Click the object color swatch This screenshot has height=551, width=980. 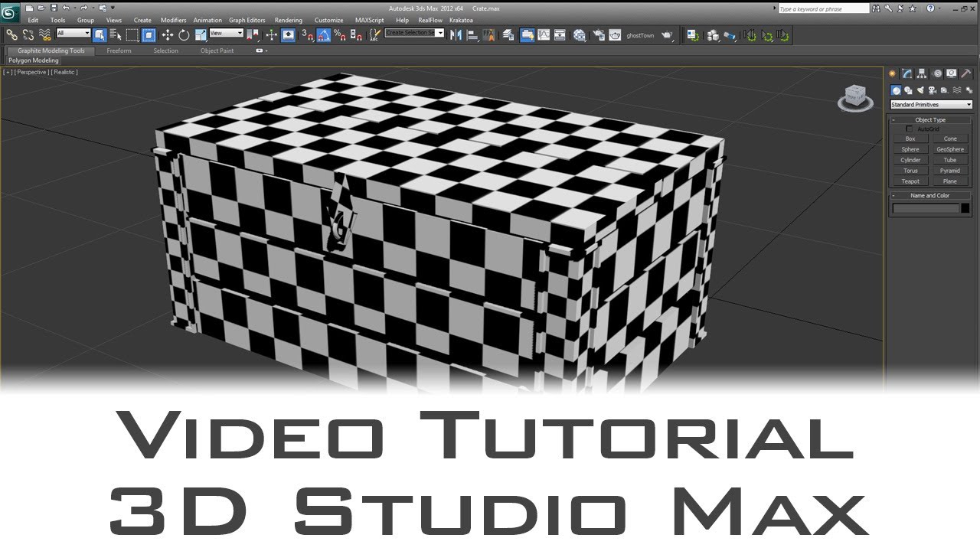point(965,208)
